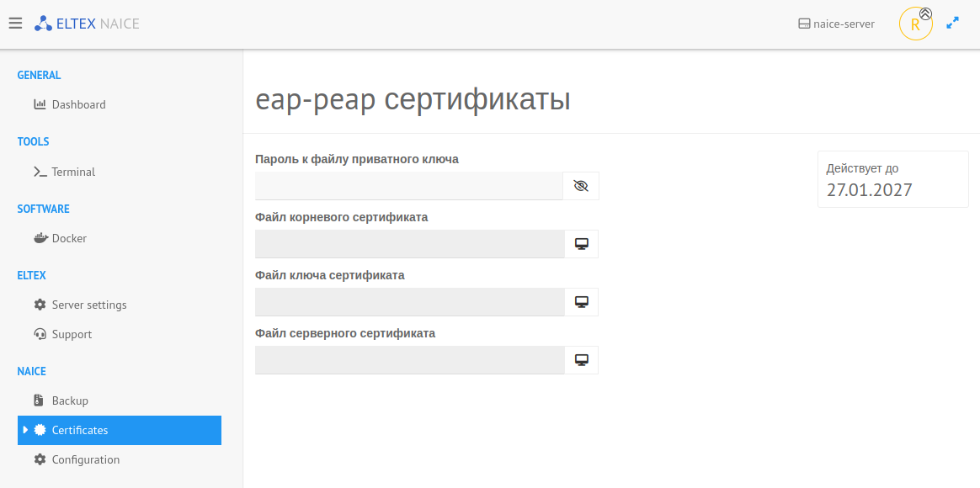
Task: Open the Support page
Action: 72,334
